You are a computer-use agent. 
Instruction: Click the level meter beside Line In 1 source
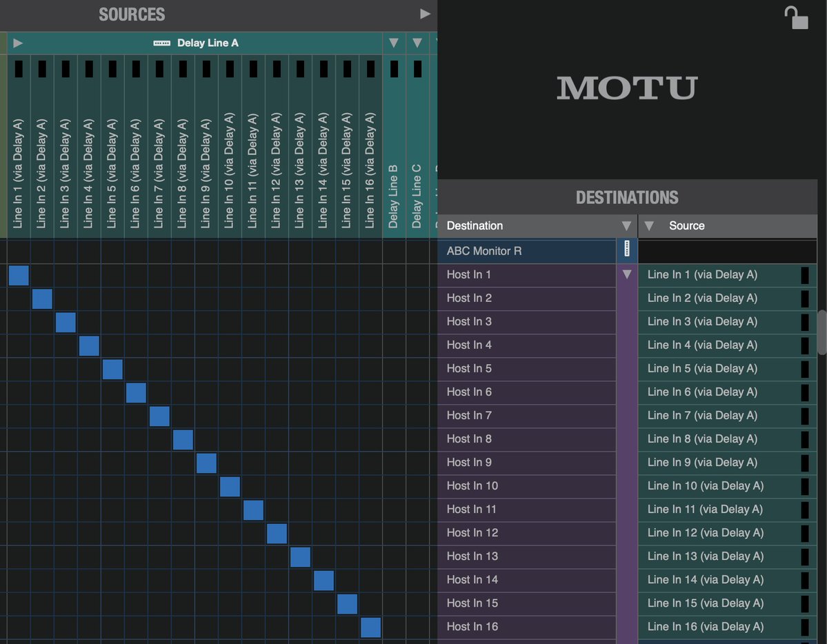[805, 275]
